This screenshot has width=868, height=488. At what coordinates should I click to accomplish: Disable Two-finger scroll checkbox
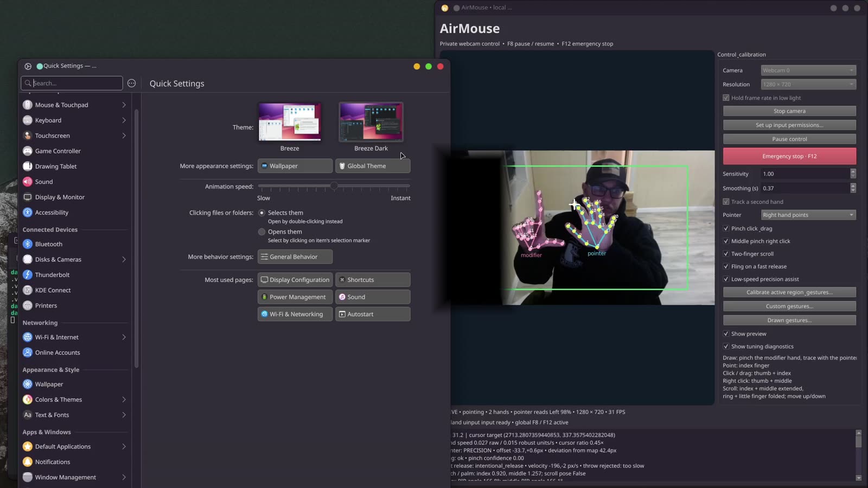726,254
